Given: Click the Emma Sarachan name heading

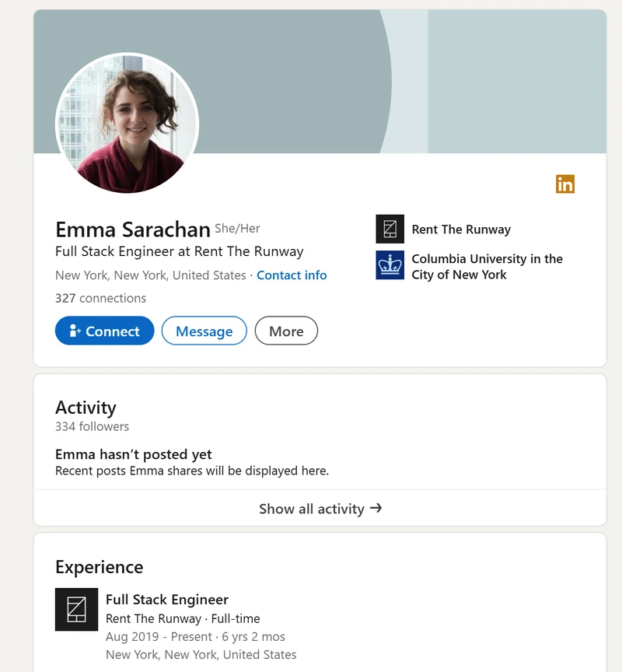Looking at the screenshot, I should [133, 229].
